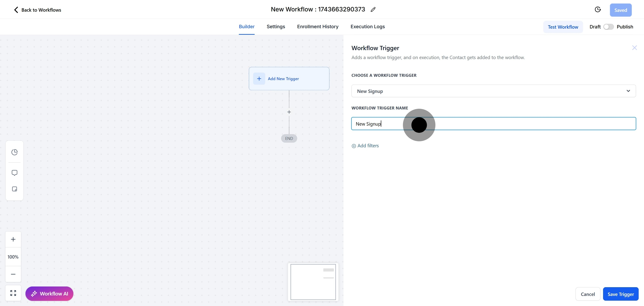The image size is (644, 306).
Task: Click the comment bubble icon
Action: pos(15,173)
